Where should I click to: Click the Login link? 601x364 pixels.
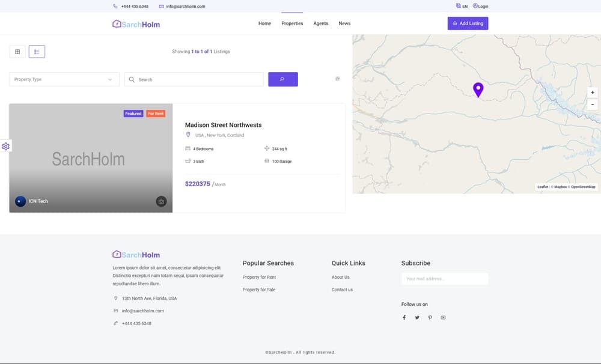click(481, 6)
